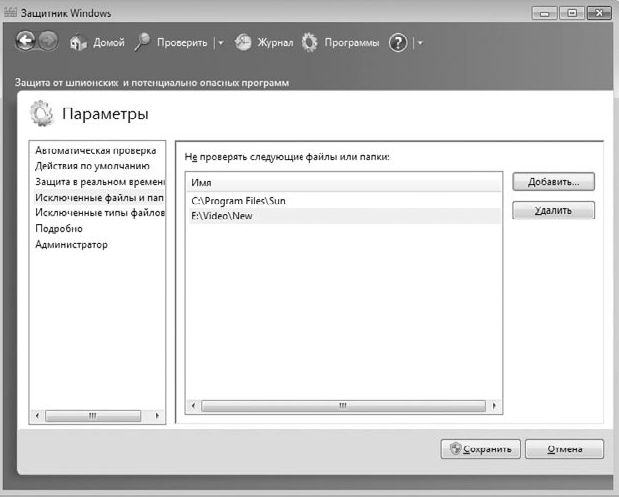Click the Удалить button
This screenshot has height=497, width=619.
tap(553, 210)
